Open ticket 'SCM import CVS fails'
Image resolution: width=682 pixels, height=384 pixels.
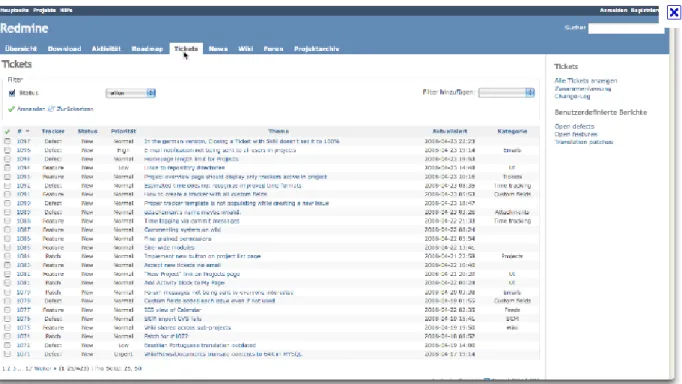pyautogui.click(x=173, y=319)
